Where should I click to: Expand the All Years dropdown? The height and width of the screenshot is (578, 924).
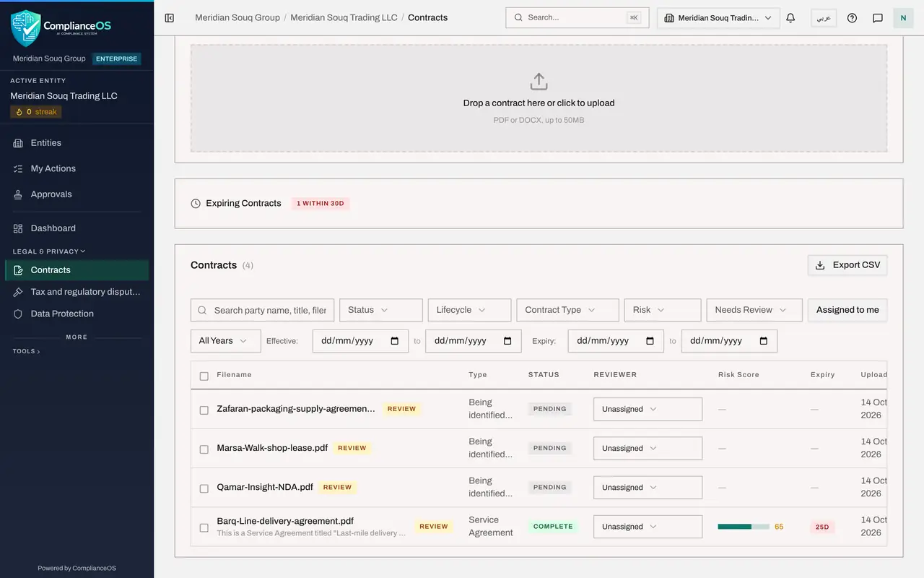pos(226,341)
